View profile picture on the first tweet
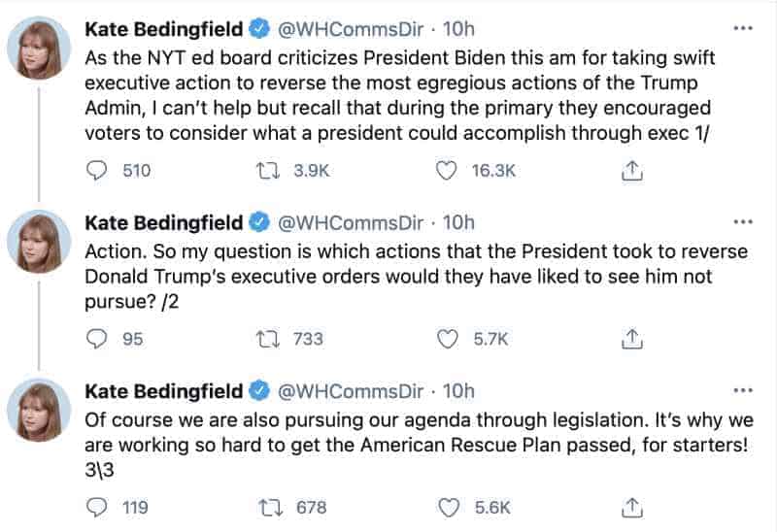Screen dimensions: 777x532 [39, 48]
